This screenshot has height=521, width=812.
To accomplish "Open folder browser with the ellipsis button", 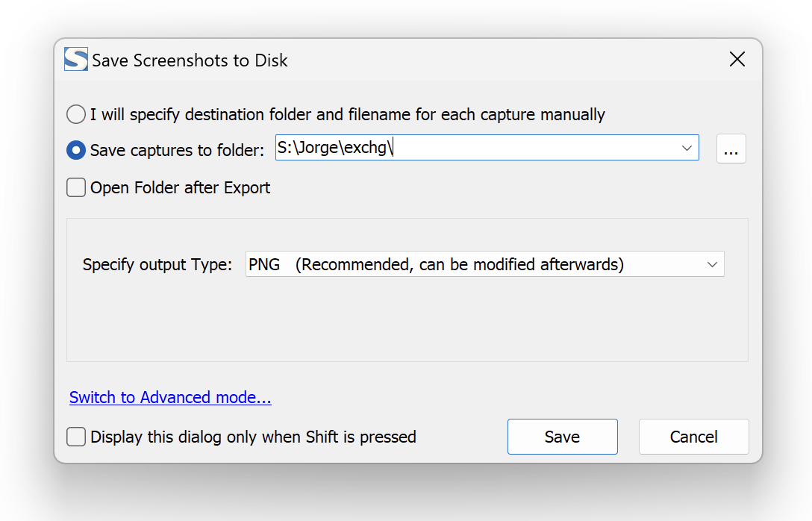I will coord(731,149).
